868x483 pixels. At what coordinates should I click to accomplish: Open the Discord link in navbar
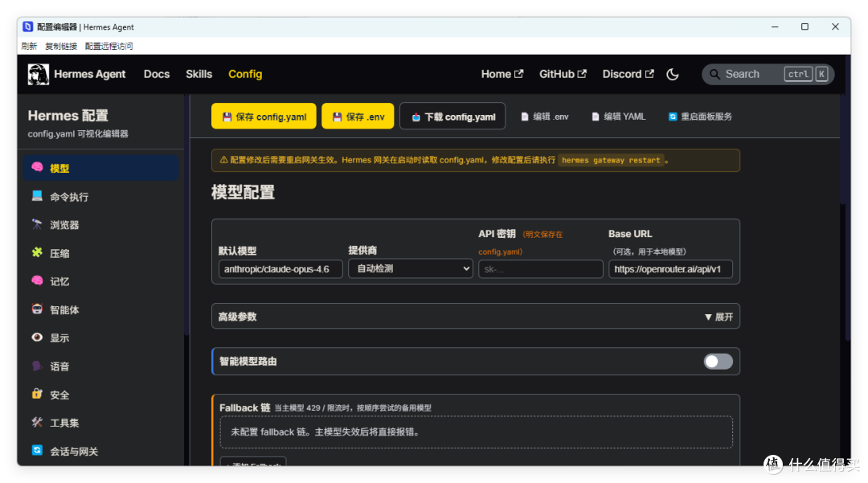click(x=628, y=74)
